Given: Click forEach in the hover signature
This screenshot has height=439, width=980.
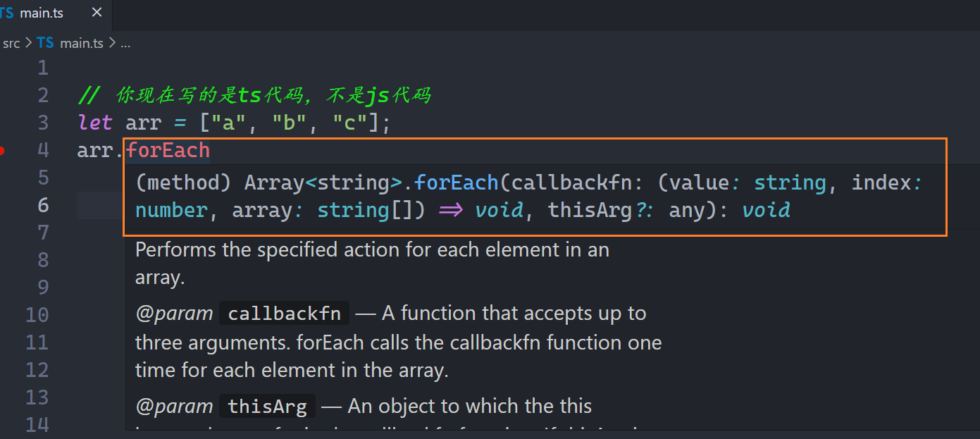Looking at the screenshot, I should pyautogui.click(x=456, y=183).
